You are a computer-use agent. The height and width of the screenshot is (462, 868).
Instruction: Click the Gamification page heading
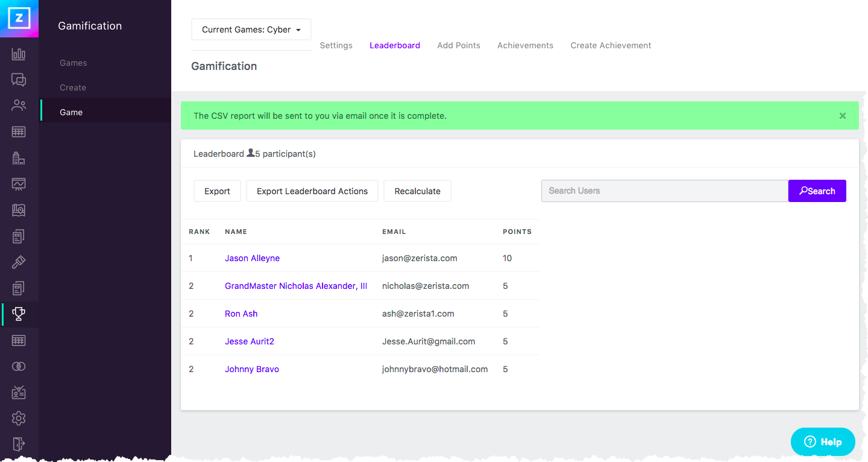click(224, 66)
